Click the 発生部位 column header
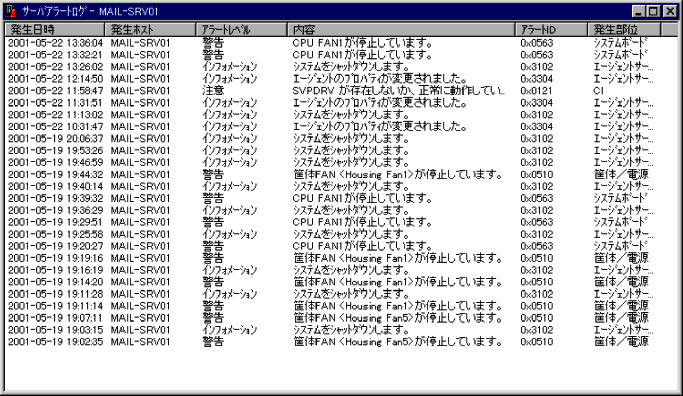Screen dimensions: 683x396 [x=624, y=30]
